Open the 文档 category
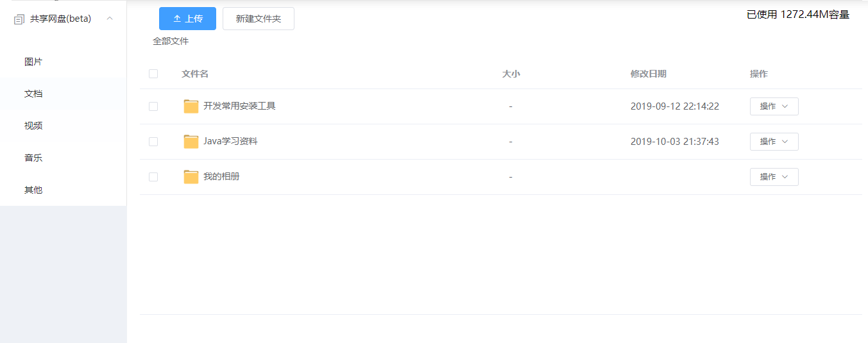Viewport: 868px width, 343px height. click(x=33, y=94)
